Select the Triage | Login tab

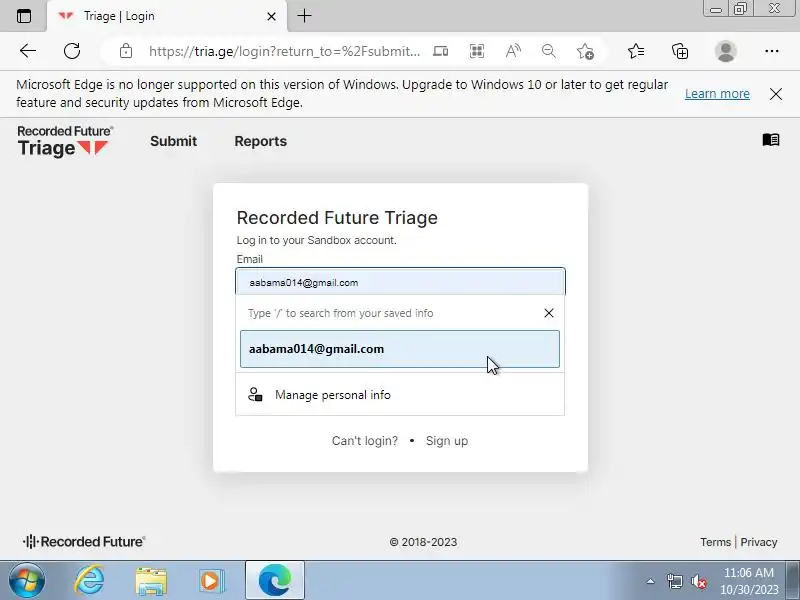(x=167, y=16)
